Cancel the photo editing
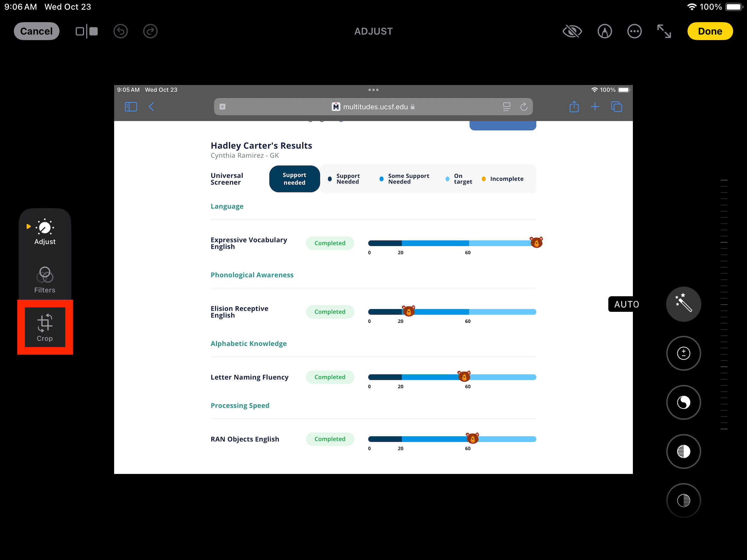The height and width of the screenshot is (560, 747). [37, 31]
